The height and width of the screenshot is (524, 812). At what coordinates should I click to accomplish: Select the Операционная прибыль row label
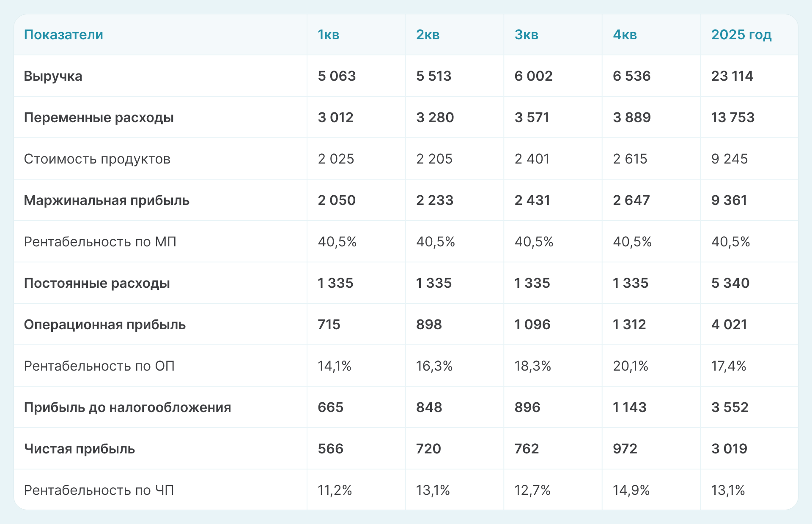coord(104,325)
